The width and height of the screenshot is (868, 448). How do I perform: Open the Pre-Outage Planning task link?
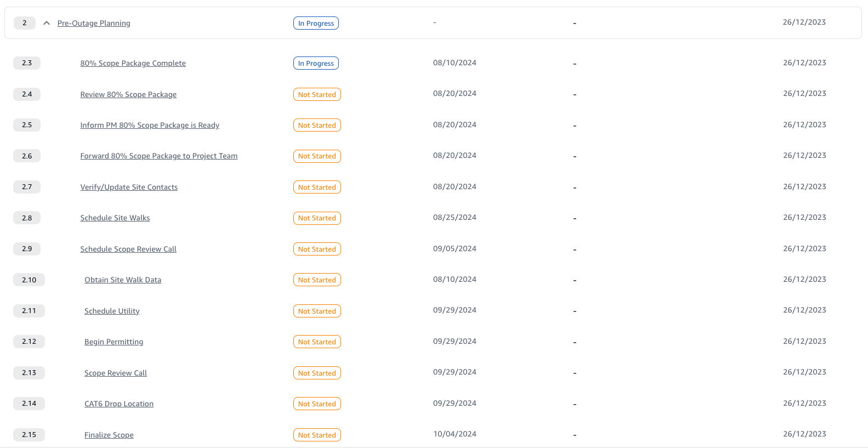tap(93, 23)
